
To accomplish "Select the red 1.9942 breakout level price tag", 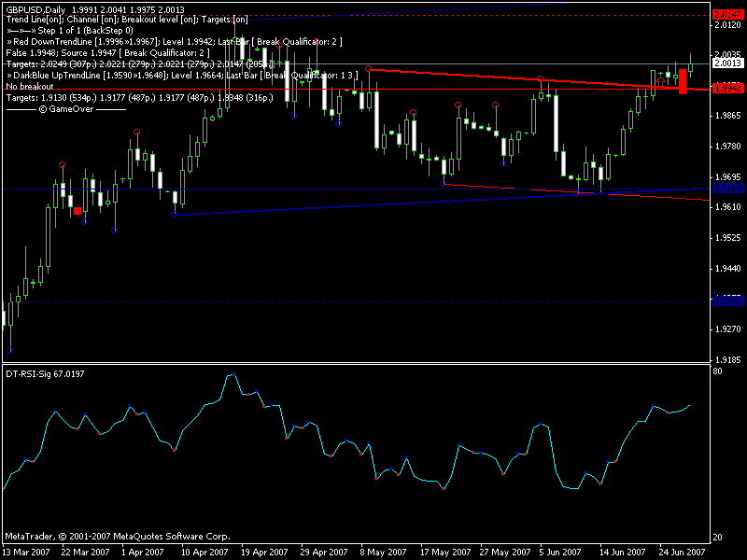I will [727, 88].
